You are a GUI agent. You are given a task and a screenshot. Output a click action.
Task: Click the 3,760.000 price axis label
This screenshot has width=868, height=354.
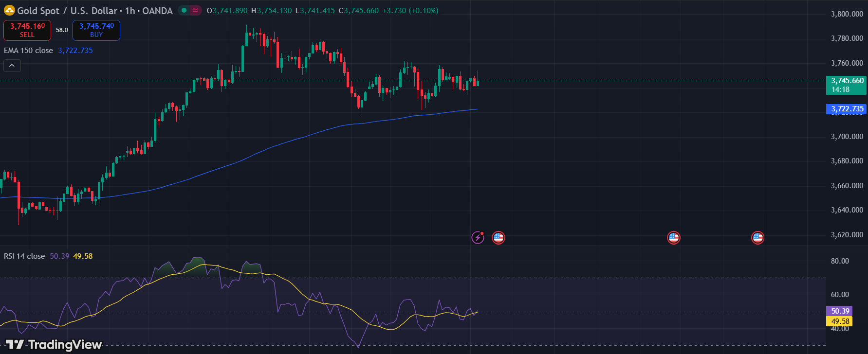point(847,63)
